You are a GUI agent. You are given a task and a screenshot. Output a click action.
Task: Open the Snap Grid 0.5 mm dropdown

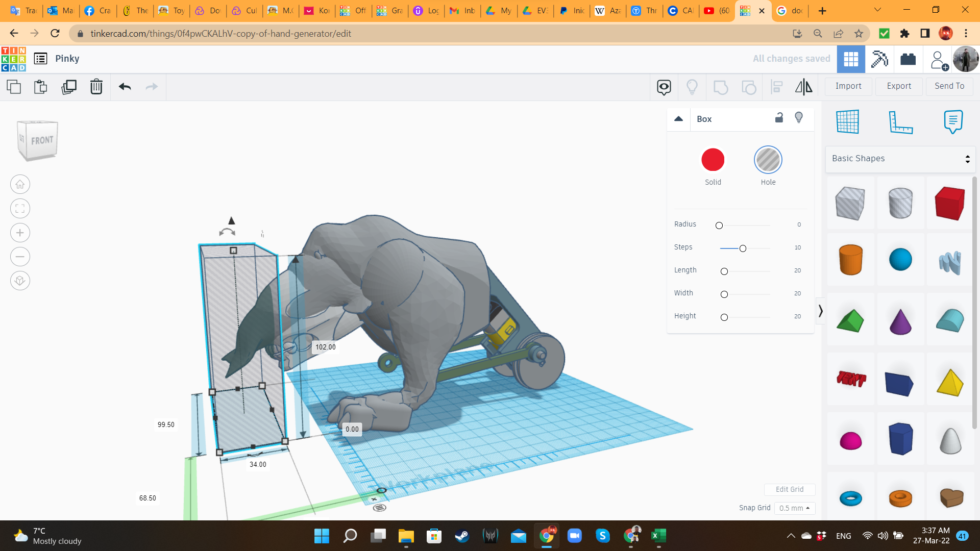[795, 508]
